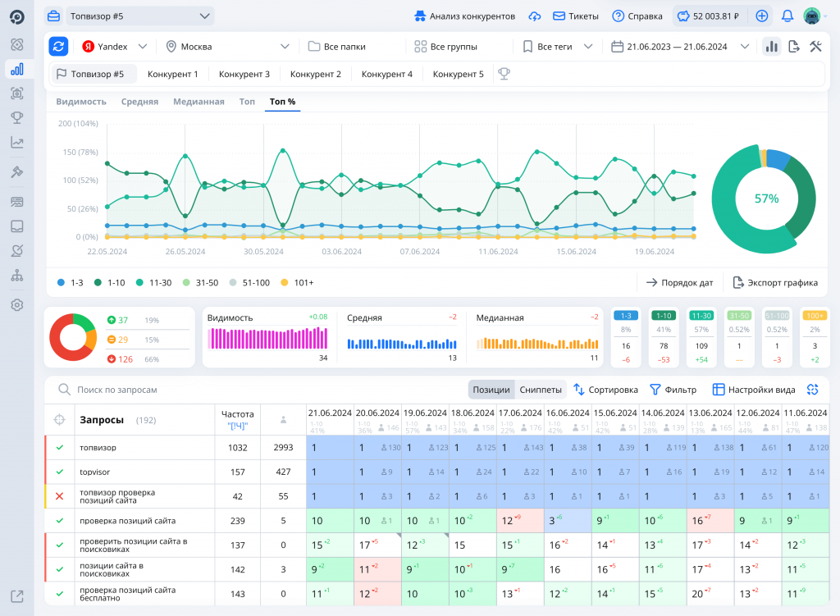Click the green 11-30 position range badge

click(x=701, y=315)
